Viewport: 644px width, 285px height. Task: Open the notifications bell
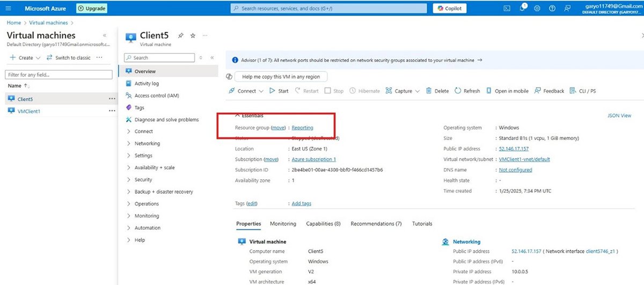(523, 8)
